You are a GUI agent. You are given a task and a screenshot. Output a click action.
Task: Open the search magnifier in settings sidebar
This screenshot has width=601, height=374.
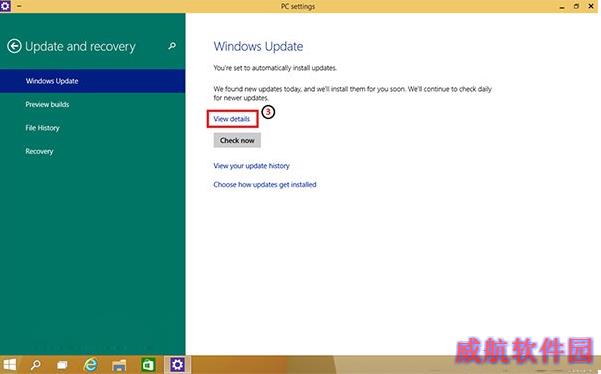pos(172,46)
